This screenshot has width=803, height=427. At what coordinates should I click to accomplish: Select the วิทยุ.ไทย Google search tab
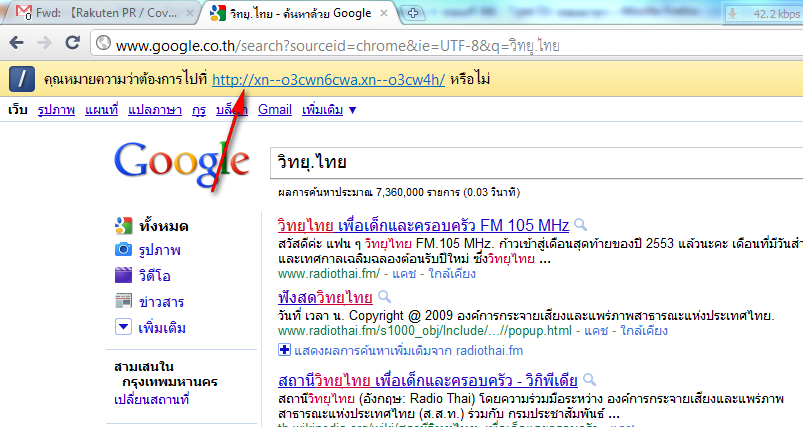[300, 13]
